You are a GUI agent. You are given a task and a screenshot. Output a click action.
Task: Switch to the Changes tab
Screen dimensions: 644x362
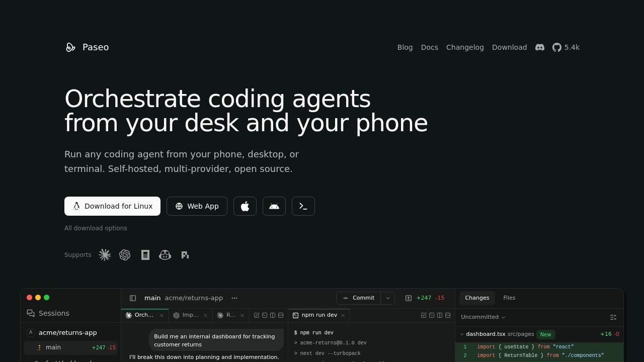tap(477, 298)
